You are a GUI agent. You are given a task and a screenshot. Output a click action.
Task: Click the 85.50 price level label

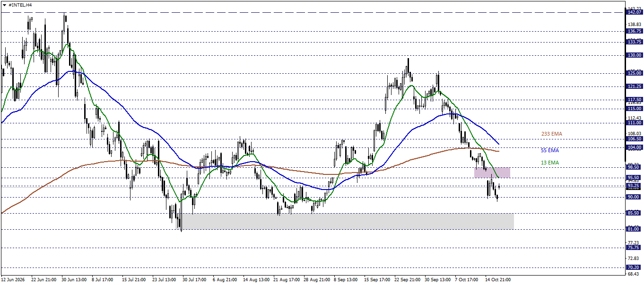click(634, 213)
